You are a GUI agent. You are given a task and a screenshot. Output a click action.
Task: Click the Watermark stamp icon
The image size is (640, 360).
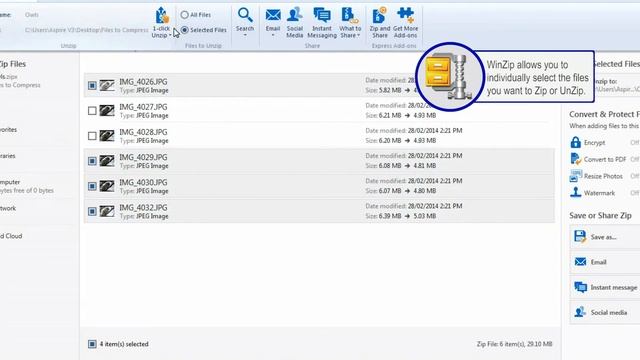click(x=576, y=192)
